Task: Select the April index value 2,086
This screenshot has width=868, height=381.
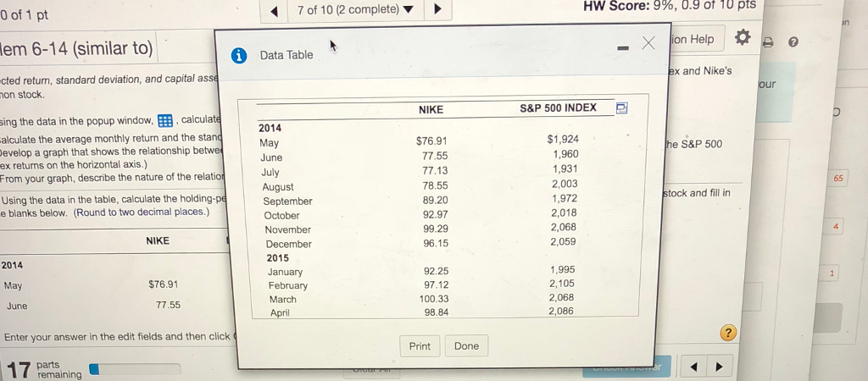Action: 561,312
